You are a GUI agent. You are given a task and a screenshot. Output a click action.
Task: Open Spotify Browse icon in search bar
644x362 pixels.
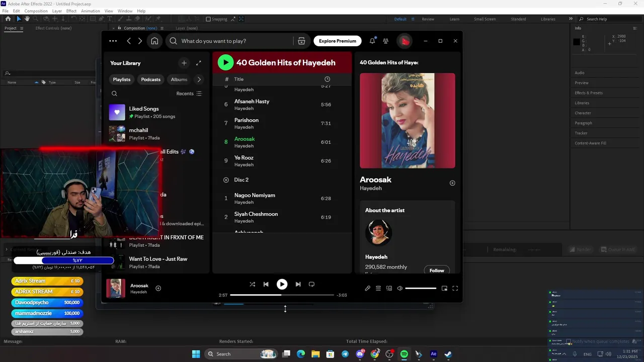tap(301, 41)
